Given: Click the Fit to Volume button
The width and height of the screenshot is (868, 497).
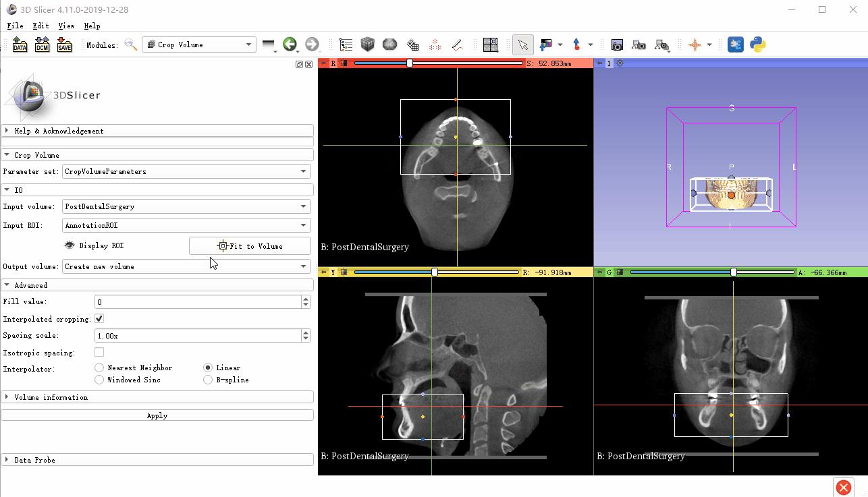Looking at the screenshot, I should pyautogui.click(x=250, y=246).
